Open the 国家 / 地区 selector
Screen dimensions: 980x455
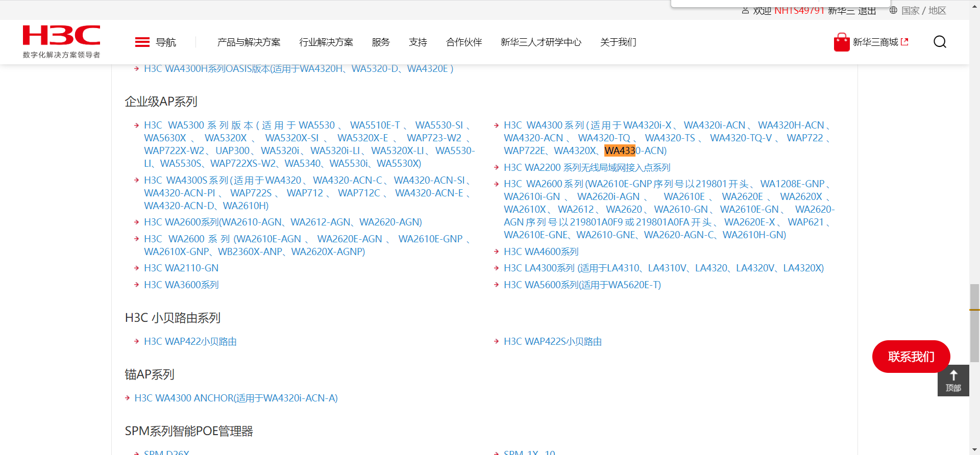pos(924,10)
